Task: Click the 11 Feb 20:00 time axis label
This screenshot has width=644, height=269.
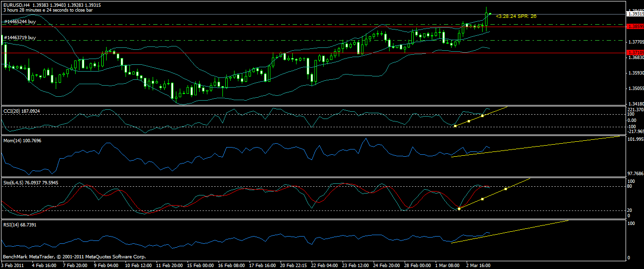Action: click(x=169, y=265)
